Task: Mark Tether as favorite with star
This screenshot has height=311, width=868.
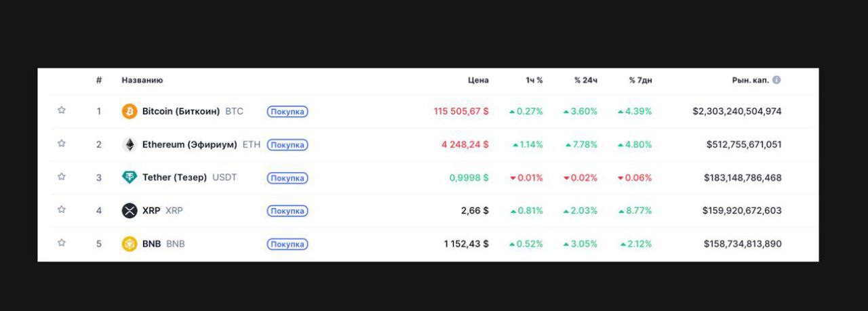Action: pos(62,177)
